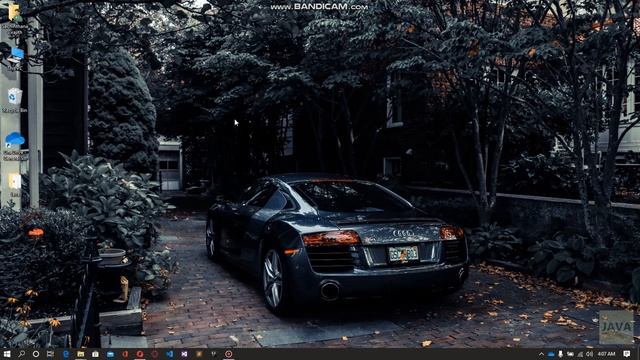Open taskbar search magnifier
This screenshot has width=640, height=360.
[x=22, y=354]
